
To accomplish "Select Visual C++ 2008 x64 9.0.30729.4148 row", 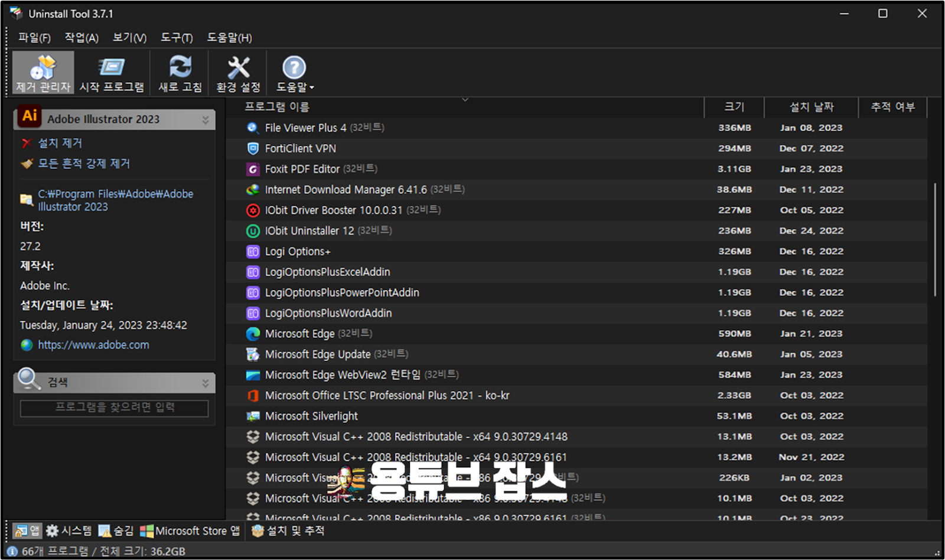I will pos(576,437).
